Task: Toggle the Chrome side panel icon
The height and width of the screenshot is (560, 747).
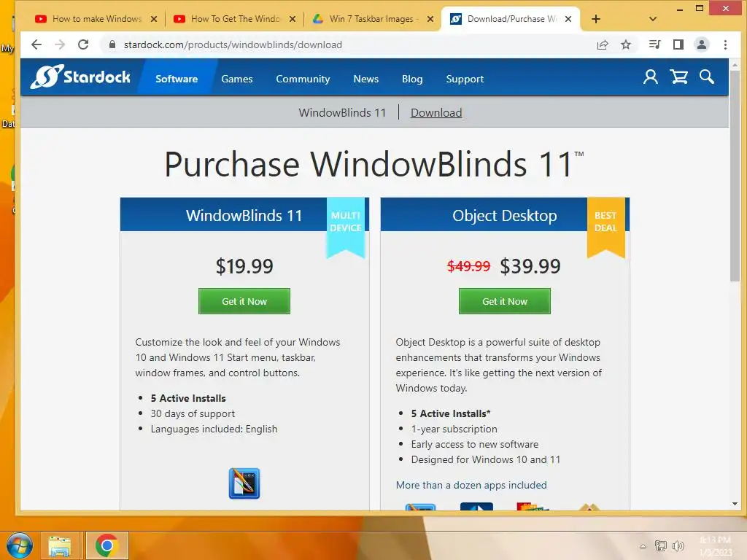Action: pos(678,44)
